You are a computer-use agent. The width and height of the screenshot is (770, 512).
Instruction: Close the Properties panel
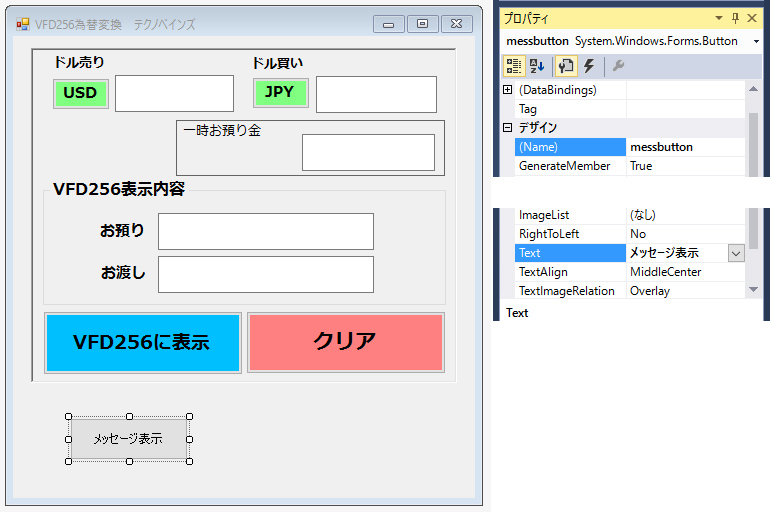click(x=752, y=18)
